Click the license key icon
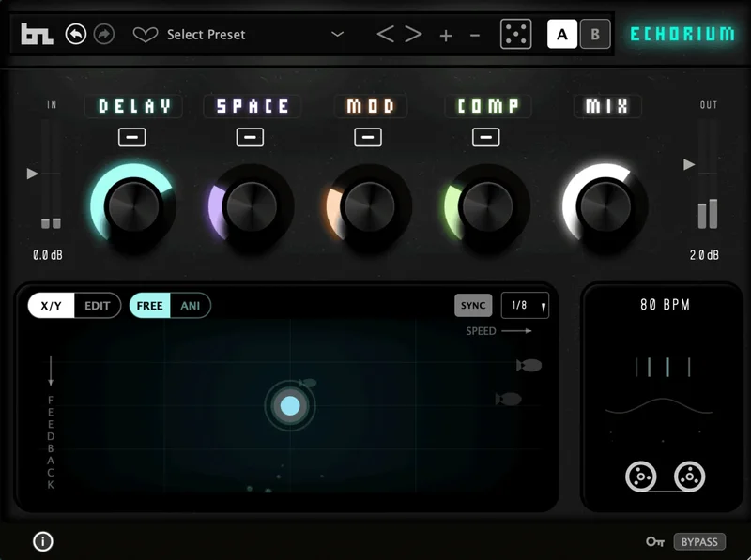Viewport: 751px width, 560px height. 654,542
